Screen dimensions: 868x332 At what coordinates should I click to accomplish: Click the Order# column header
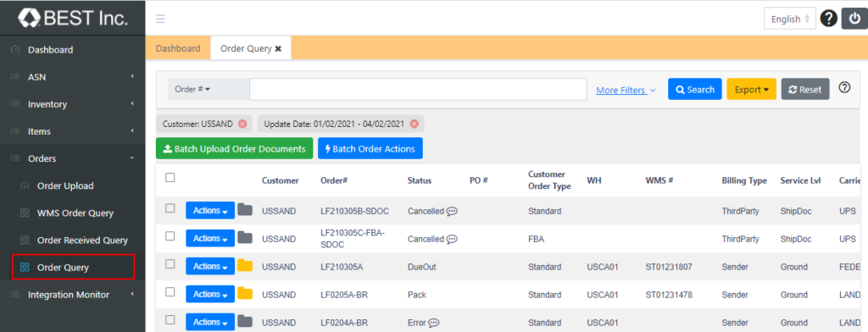coord(334,180)
